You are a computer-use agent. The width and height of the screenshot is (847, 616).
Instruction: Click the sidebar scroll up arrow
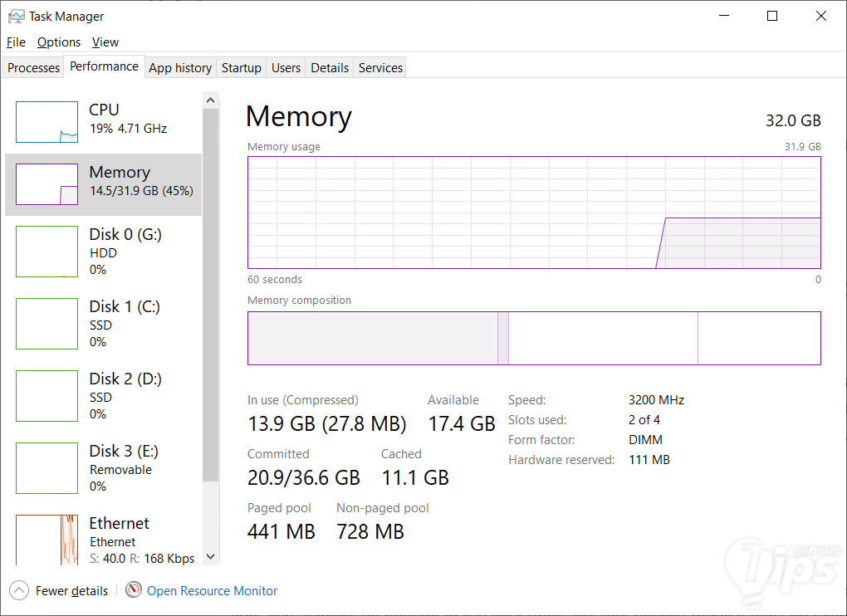tap(211, 100)
